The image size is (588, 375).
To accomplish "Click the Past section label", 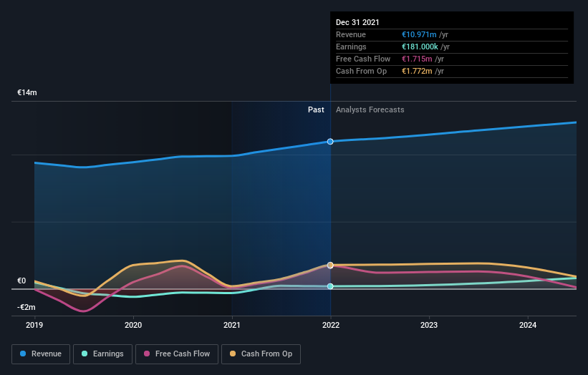I will pyautogui.click(x=316, y=109).
